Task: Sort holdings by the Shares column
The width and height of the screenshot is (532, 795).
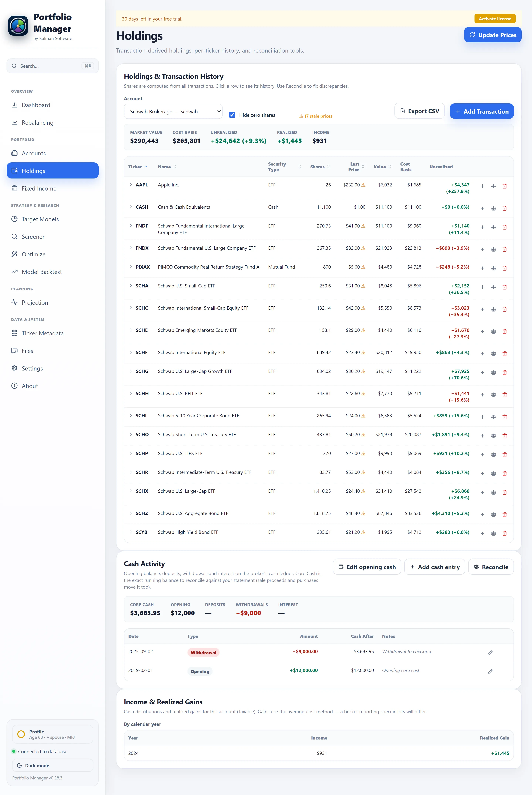Action: tap(320, 167)
